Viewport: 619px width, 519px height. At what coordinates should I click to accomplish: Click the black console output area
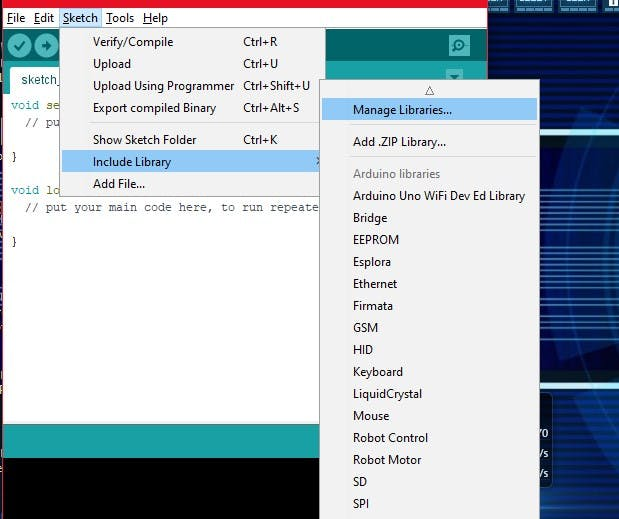point(161,488)
